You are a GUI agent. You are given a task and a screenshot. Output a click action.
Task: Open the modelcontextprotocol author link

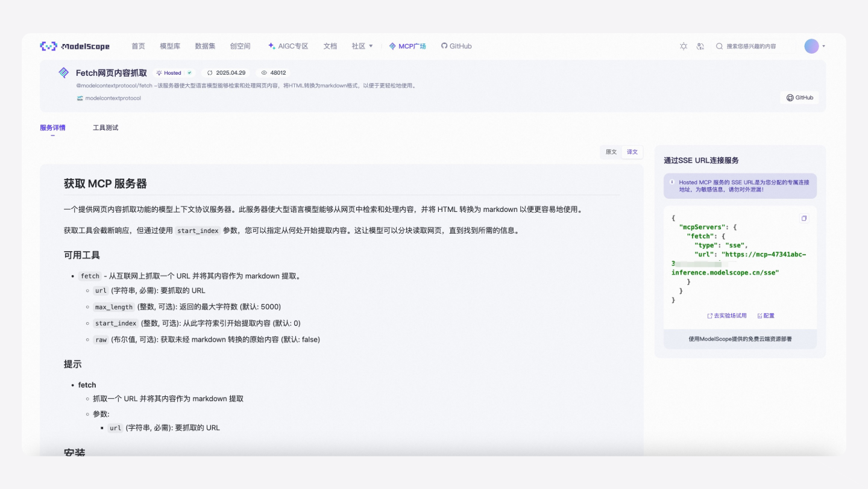pos(113,98)
